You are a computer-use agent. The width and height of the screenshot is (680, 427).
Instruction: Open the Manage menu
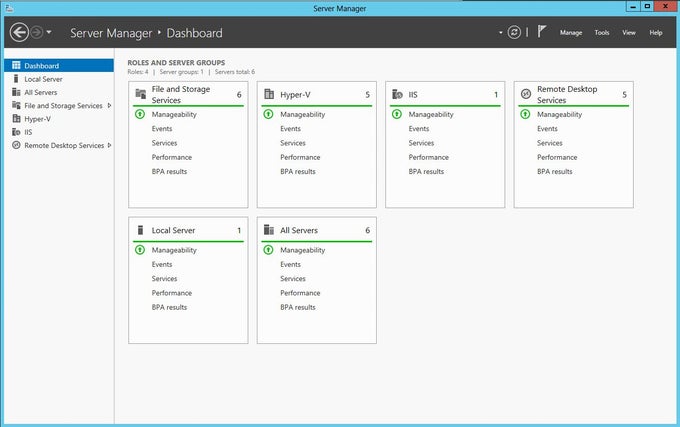pos(571,33)
